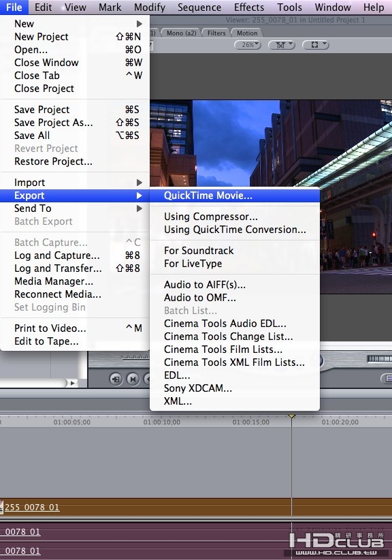Choose Cinema Tools XML Film Lists...
This screenshot has width=392, height=560.
pyautogui.click(x=235, y=362)
